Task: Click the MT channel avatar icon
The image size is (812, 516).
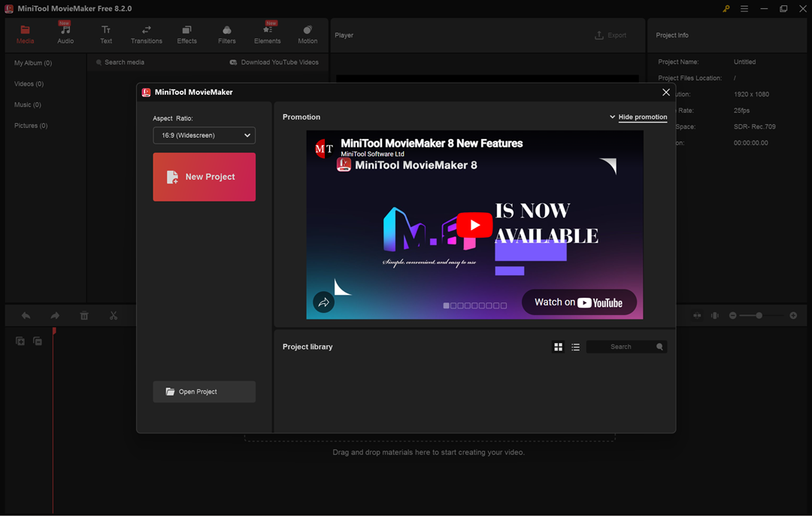Action: click(x=323, y=149)
